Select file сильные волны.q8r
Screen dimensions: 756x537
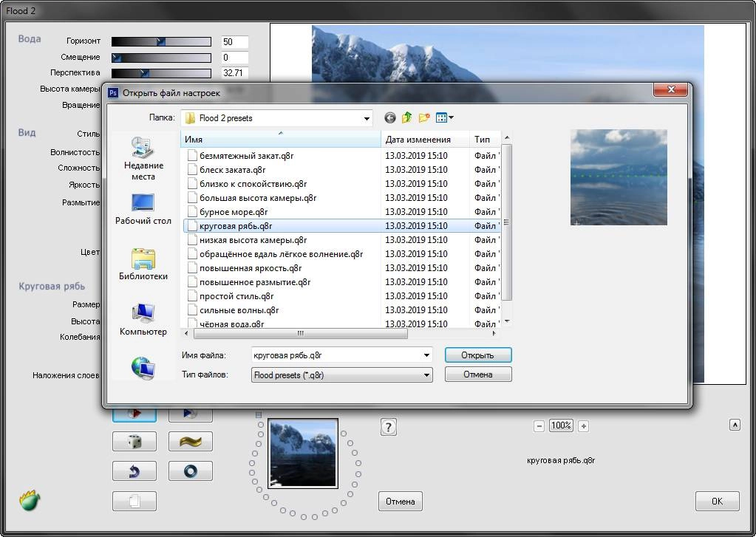[x=239, y=310]
